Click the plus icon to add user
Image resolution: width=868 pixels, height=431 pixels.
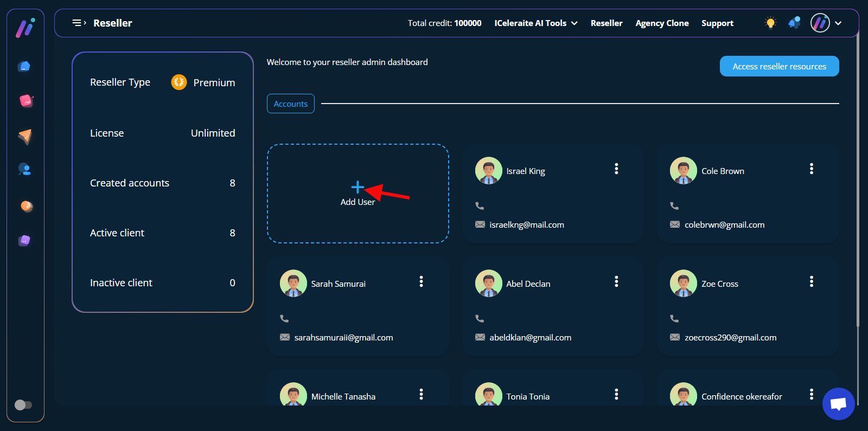[358, 188]
